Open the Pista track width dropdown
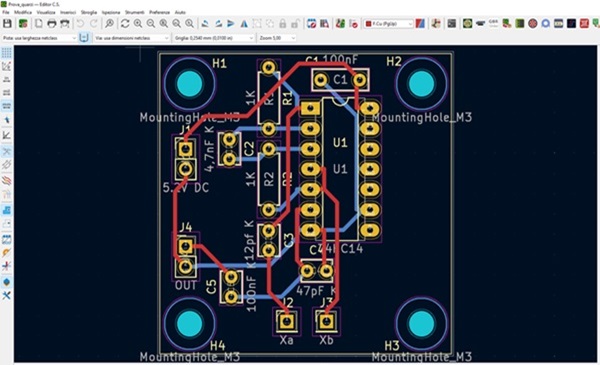Viewport: 600px width, 365px height. tap(39, 38)
